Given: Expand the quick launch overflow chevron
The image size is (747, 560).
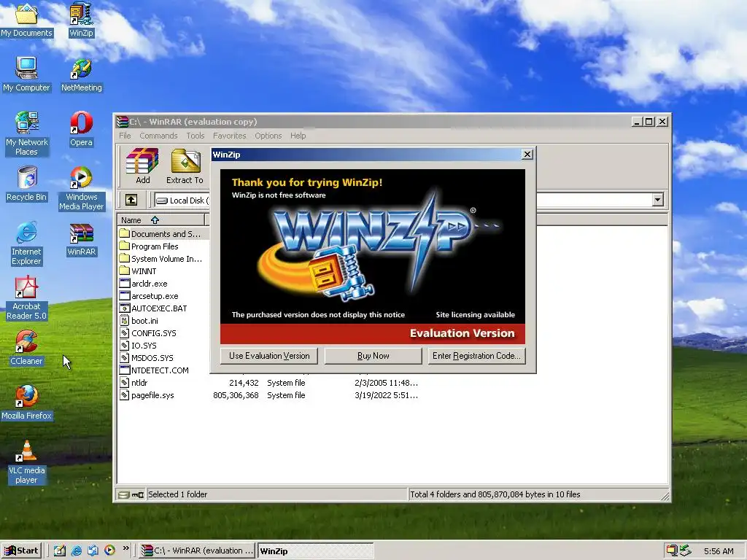Looking at the screenshot, I should coord(125,548).
